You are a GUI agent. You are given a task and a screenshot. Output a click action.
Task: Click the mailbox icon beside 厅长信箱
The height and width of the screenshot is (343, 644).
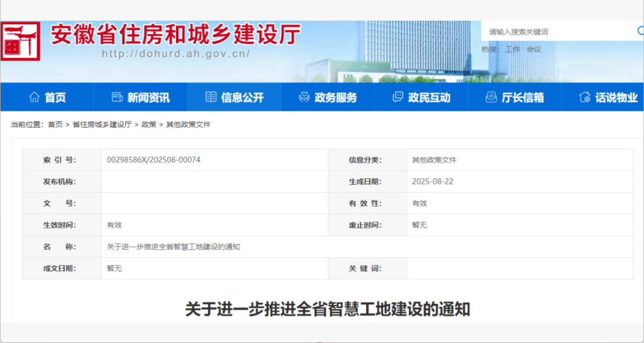pyautogui.click(x=491, y=97)
